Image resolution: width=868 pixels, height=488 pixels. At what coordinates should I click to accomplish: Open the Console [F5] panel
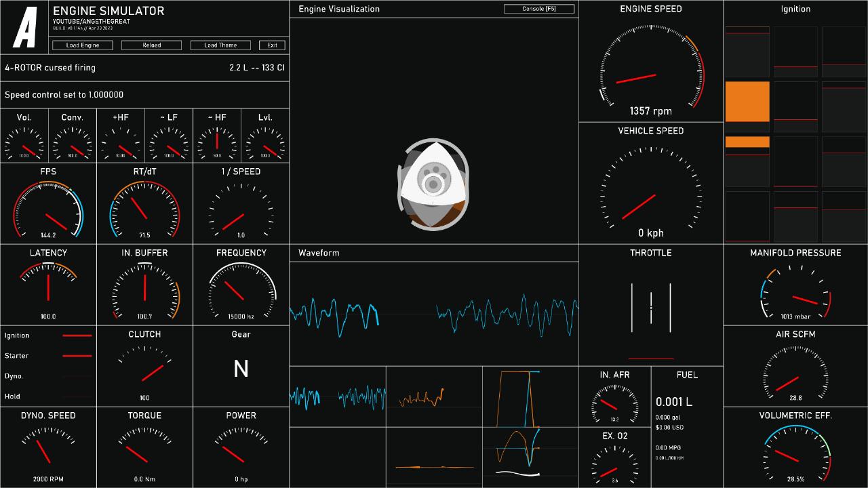[539, 9]
